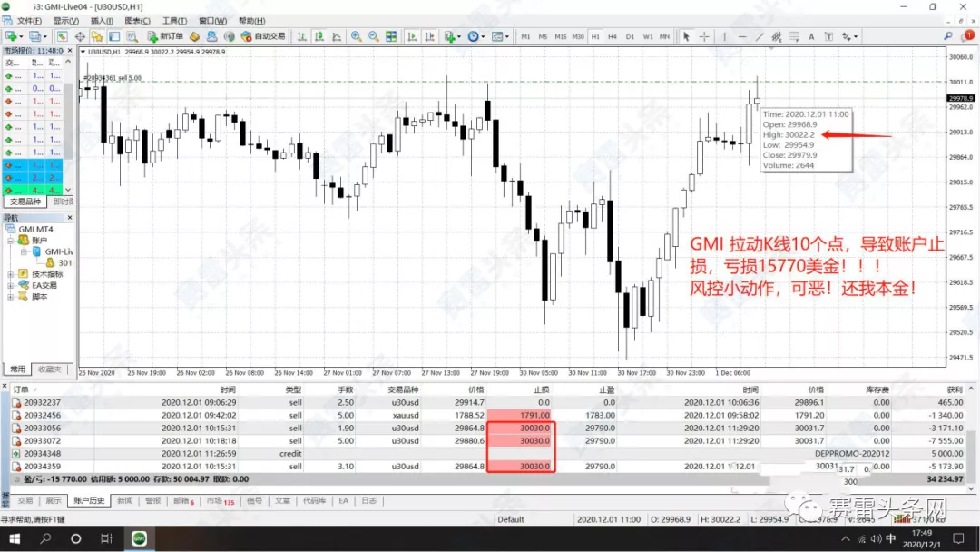Expand the 脚本 tree node

11,296
